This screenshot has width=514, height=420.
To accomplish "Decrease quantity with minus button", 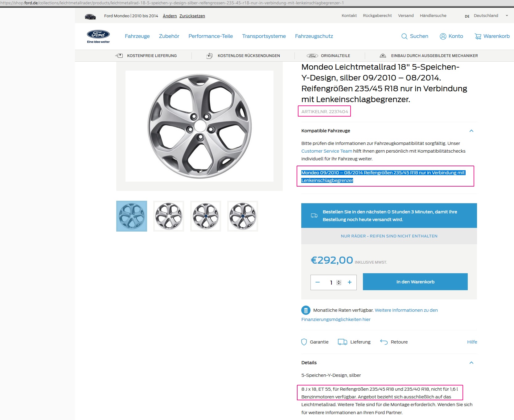I will pyautogui.click(x=318, y=282).
